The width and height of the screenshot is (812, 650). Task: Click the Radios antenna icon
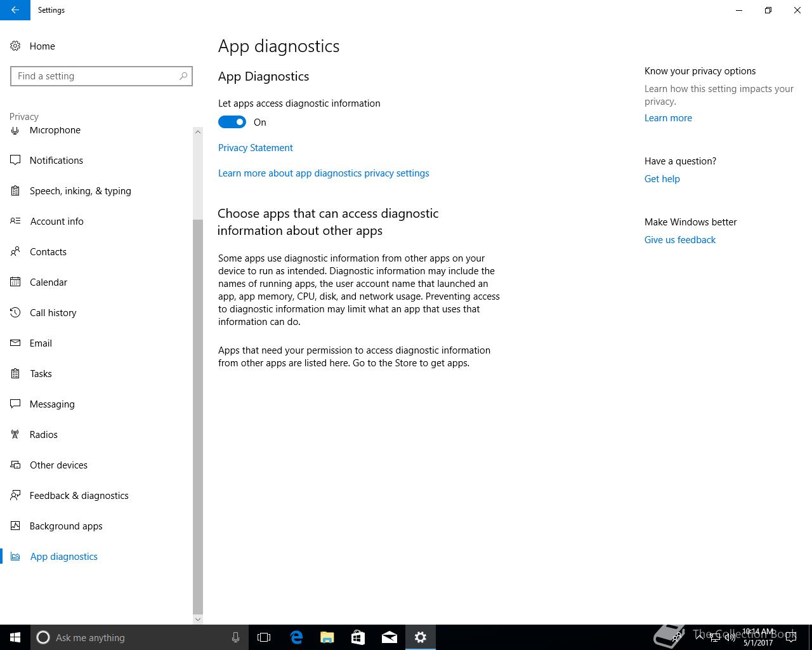pyautogui.click(x=15, y=434)
